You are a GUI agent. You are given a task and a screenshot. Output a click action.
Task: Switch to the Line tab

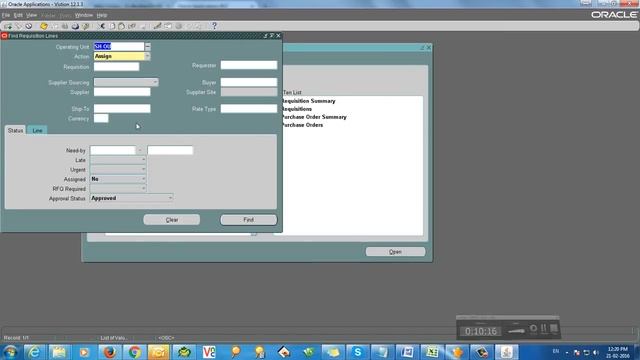[x=37, y=130]
